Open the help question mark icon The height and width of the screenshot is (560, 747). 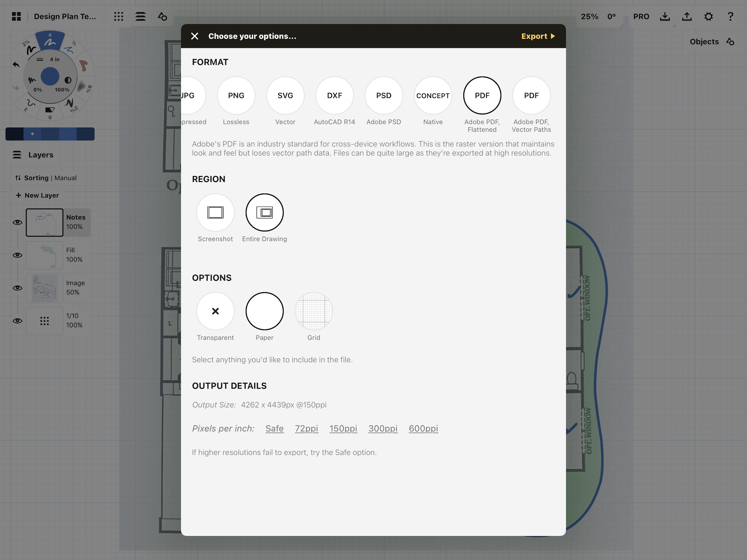(730, 16)
